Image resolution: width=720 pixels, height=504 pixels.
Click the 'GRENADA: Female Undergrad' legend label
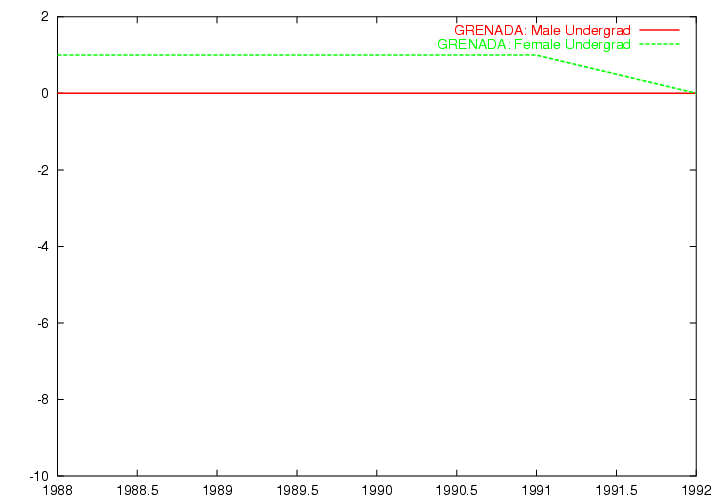[x=534, y=45]
